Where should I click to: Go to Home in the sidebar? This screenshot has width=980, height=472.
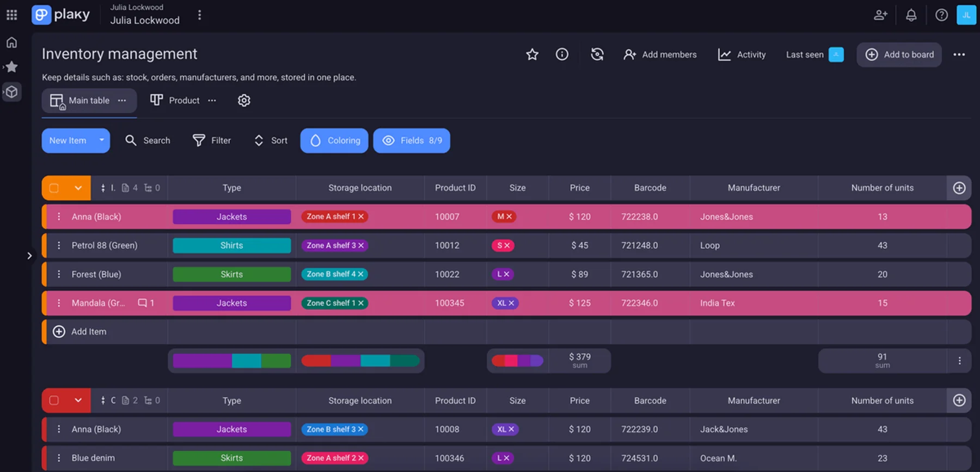pos(11,42)
